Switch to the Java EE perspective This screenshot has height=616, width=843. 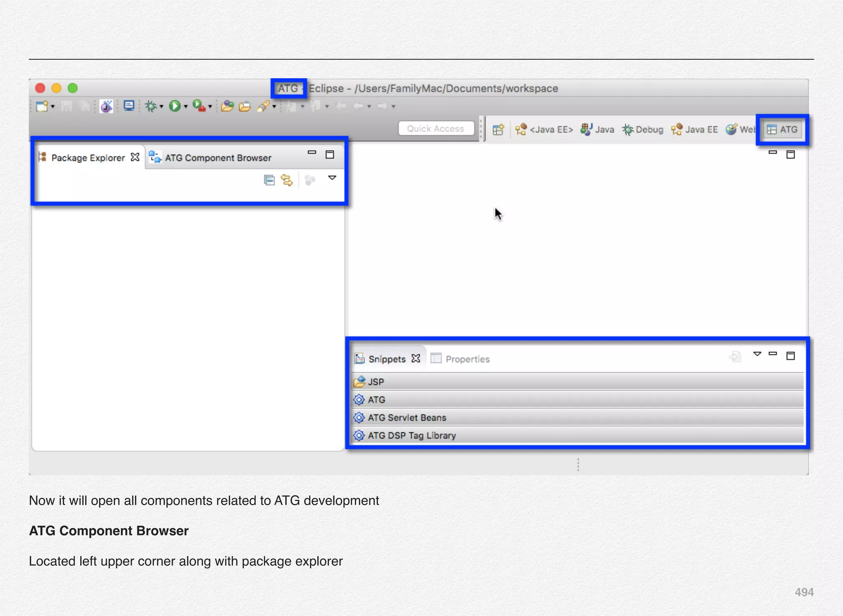pyautogui.click(x=694, y=130)
